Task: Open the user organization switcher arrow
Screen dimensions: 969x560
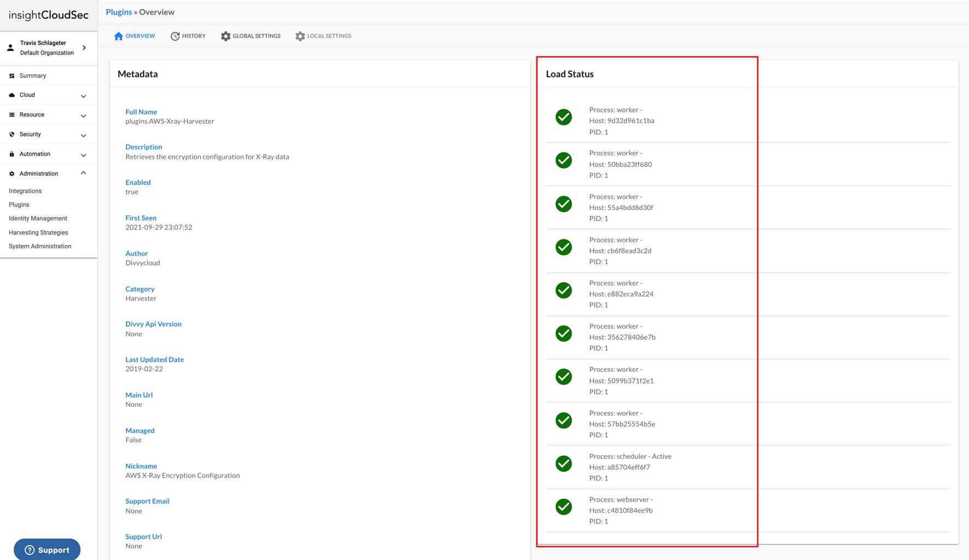Action: 84,48
